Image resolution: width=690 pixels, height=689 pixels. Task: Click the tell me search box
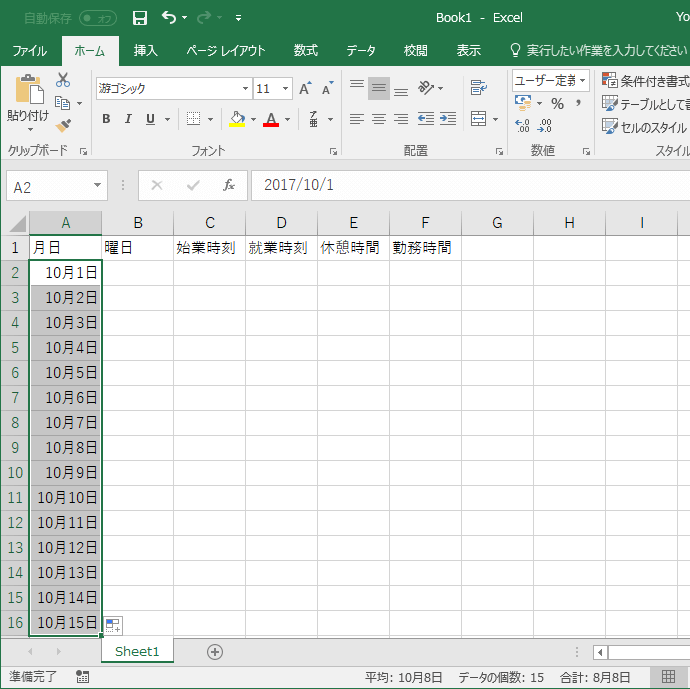599,51
